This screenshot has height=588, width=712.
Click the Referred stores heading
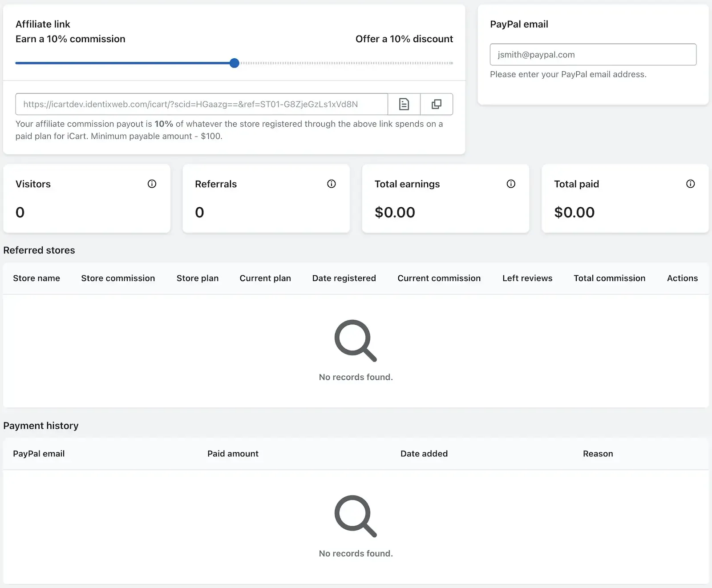[x=39, y=250]
